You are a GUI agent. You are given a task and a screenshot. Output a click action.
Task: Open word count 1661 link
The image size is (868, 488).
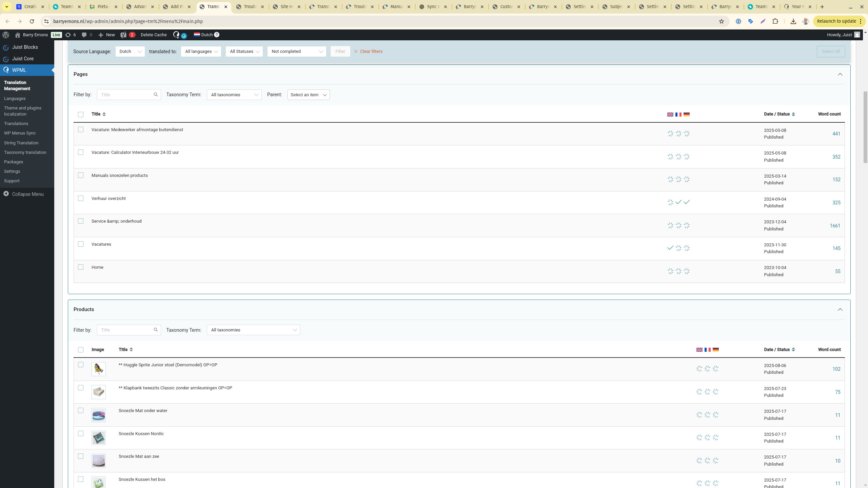point(835,226)
